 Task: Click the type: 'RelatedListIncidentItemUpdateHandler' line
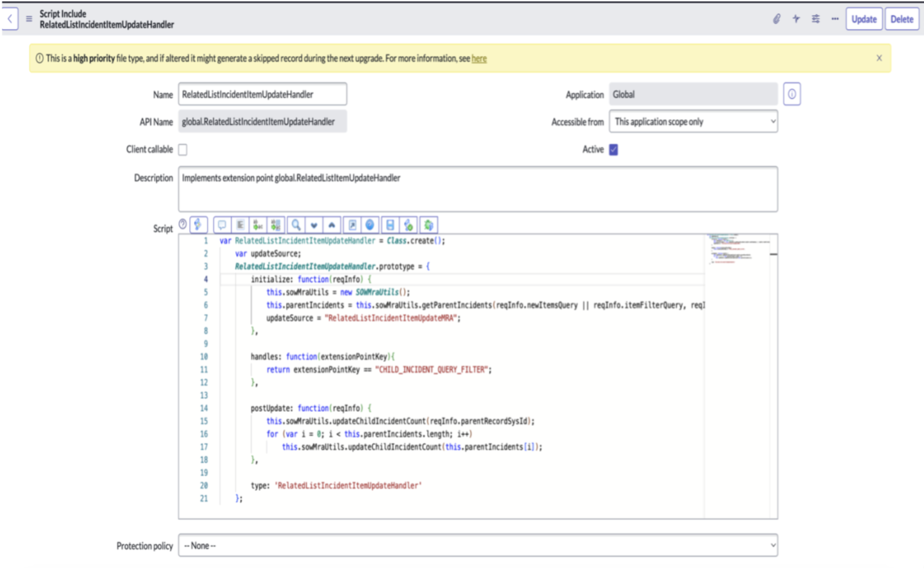[336, 486]
